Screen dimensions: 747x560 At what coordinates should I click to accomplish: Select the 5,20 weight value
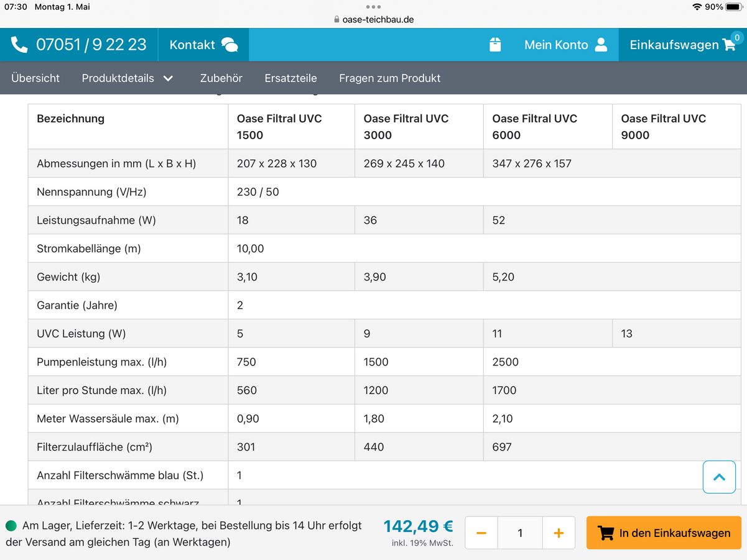click(503, 277)
